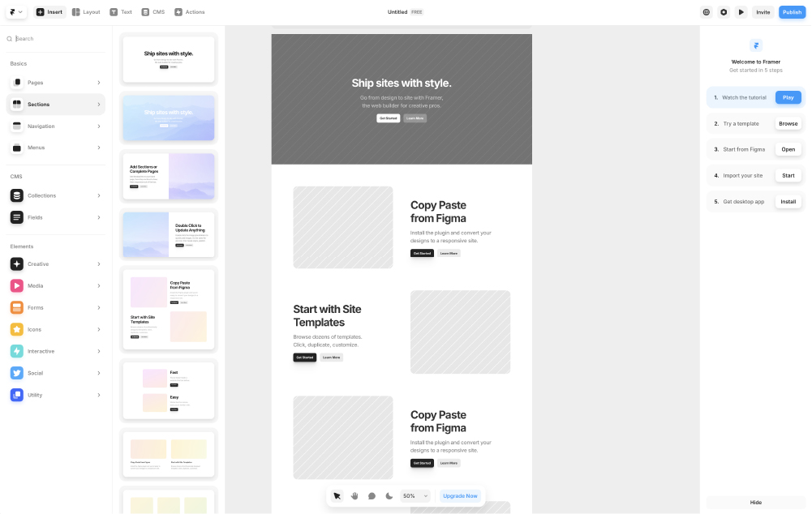The width and height of the screenshot is (812, 514).
Task: Expand the Menus row chevron
Action: 98,148
